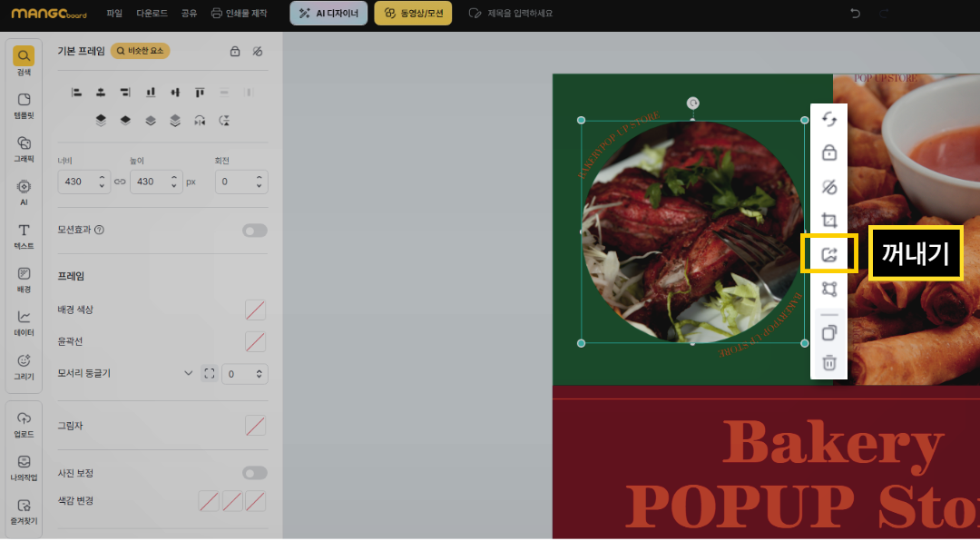Open the 배경 색상 color swatch
Screen dimensions: 980x541
point(256,310)
